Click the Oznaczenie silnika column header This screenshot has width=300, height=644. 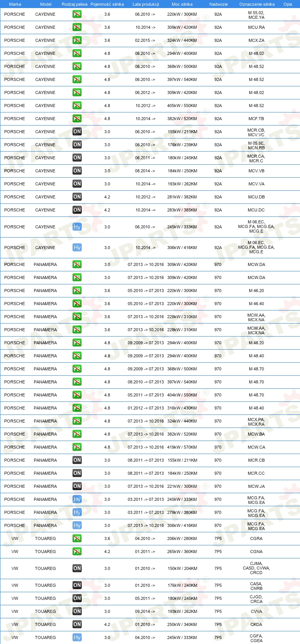[x=257, y=4]
